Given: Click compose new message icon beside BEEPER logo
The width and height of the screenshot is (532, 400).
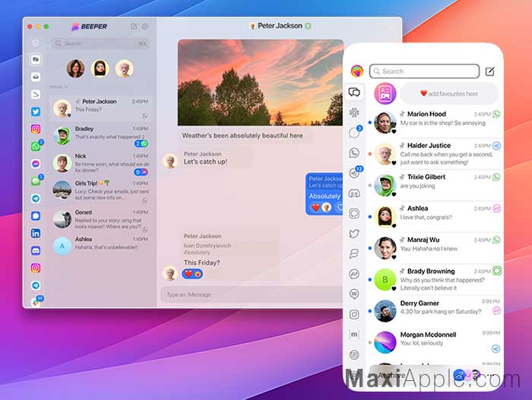Looking at the screenshot, I should tap(134, 27).
